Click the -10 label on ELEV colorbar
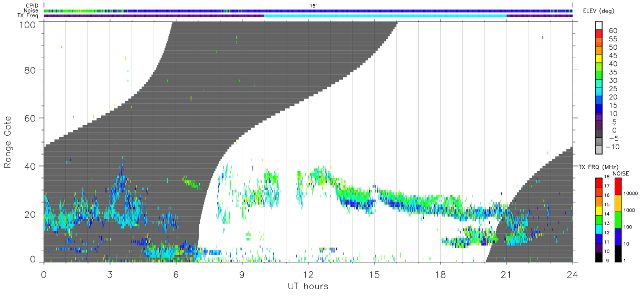644x297 pixels. pyautogui.click(x=613, y=147)
